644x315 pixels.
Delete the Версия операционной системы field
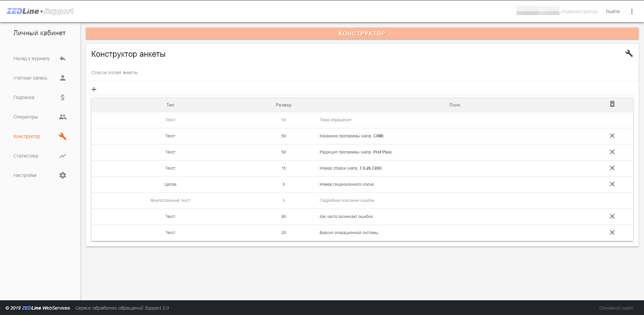pyautogui.click(x=612, y=232)
